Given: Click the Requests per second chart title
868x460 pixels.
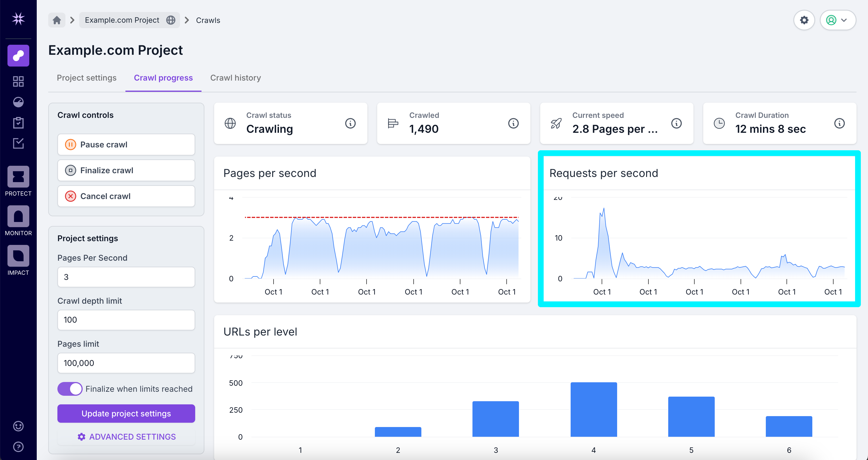Looking at the screenshot, I should tap(603, 173).
